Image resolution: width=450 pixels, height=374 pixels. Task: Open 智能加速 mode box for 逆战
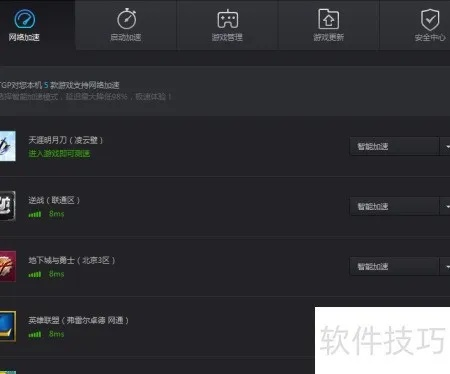tap(394, 206)
